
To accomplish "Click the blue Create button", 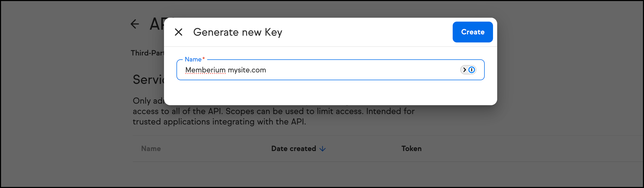I will (x=473, y=32).
